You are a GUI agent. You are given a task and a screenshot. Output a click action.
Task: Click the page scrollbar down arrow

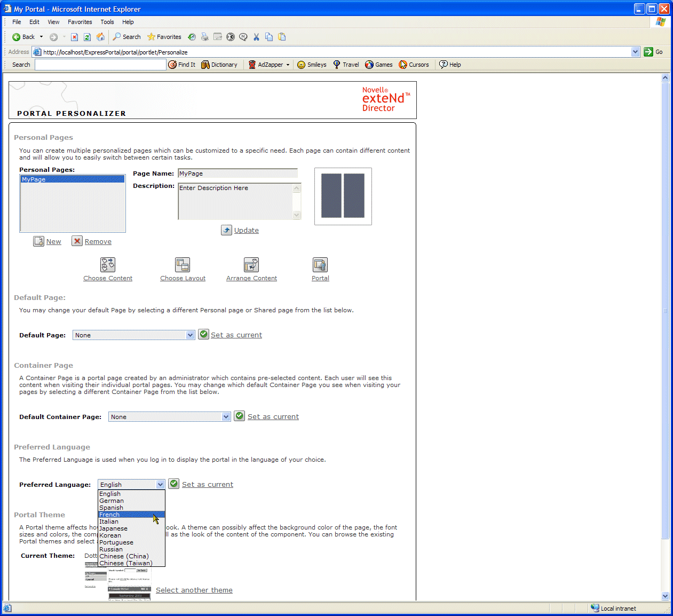(665, 596)
